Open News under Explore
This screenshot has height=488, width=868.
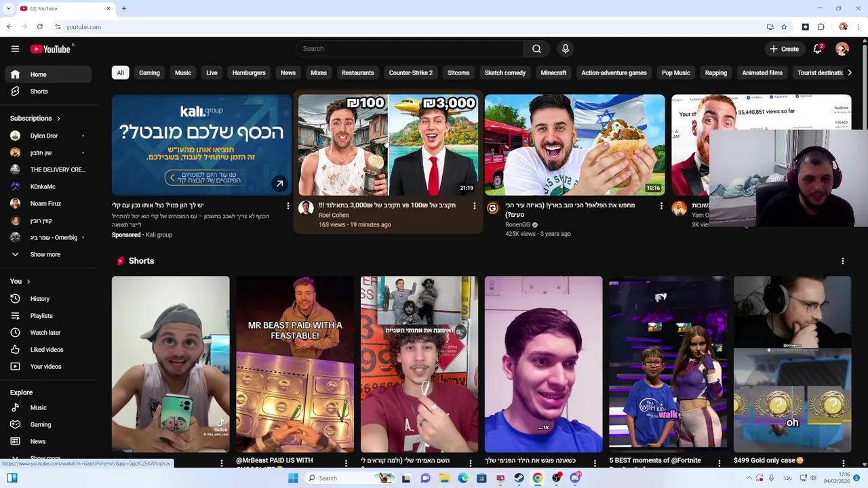(47, 442)
